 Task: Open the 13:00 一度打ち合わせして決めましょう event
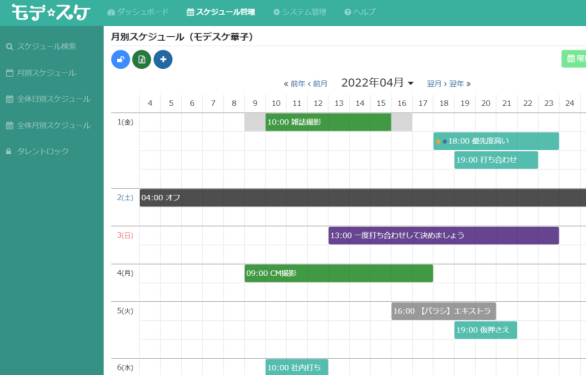pyautogui.click(x=444, y=236)
